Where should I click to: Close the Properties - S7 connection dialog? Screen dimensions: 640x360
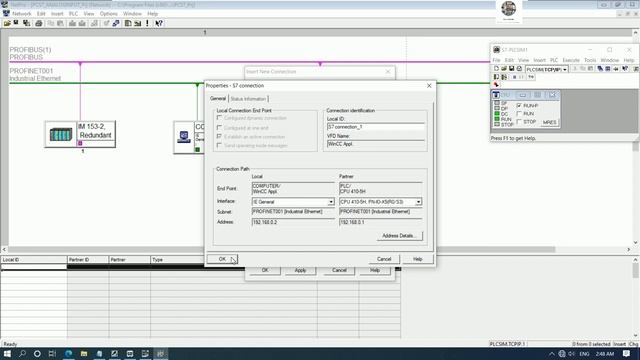pyautogui.click(x=429, y=86)
